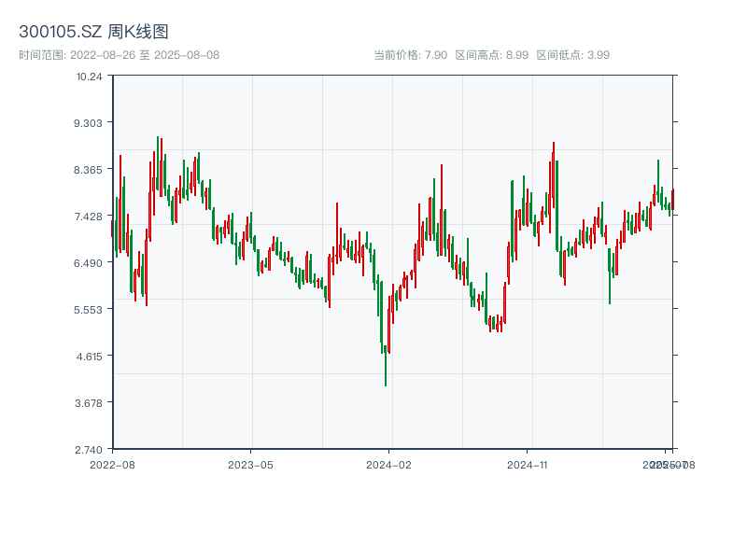Click the 当前价格: 7.90 label

coord(410,55)
